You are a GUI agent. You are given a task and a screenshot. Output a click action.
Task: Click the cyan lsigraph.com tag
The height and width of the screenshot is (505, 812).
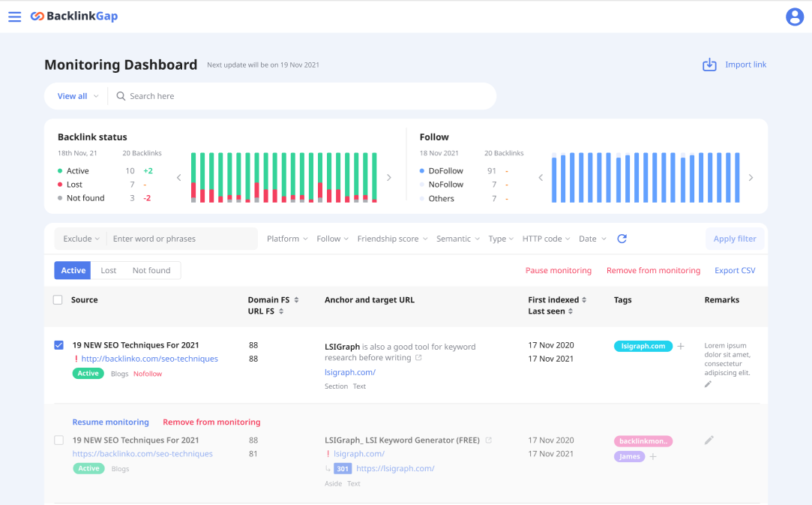[x=643, y=347]
